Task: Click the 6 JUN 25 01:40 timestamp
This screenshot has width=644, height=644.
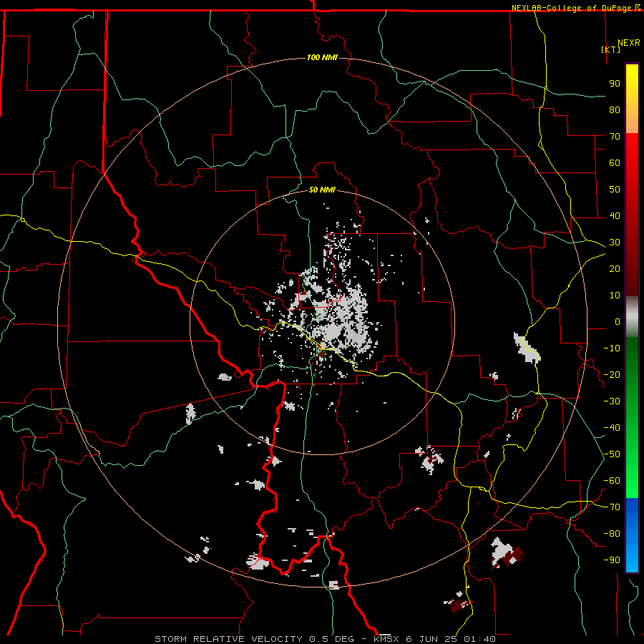Action: tap(451, 639)
